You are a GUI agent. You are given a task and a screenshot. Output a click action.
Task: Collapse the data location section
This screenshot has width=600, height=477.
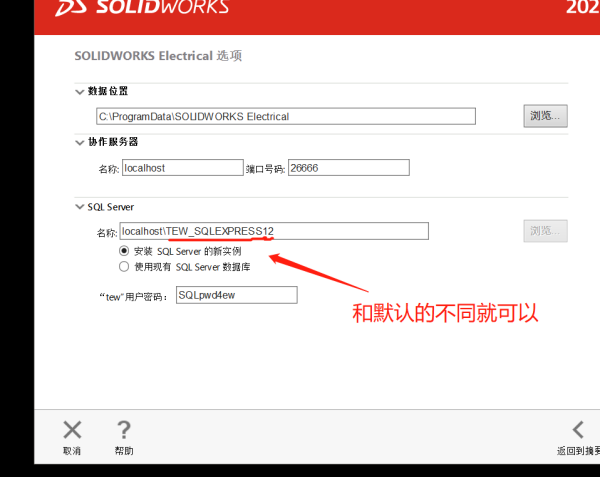click(80, 92)
